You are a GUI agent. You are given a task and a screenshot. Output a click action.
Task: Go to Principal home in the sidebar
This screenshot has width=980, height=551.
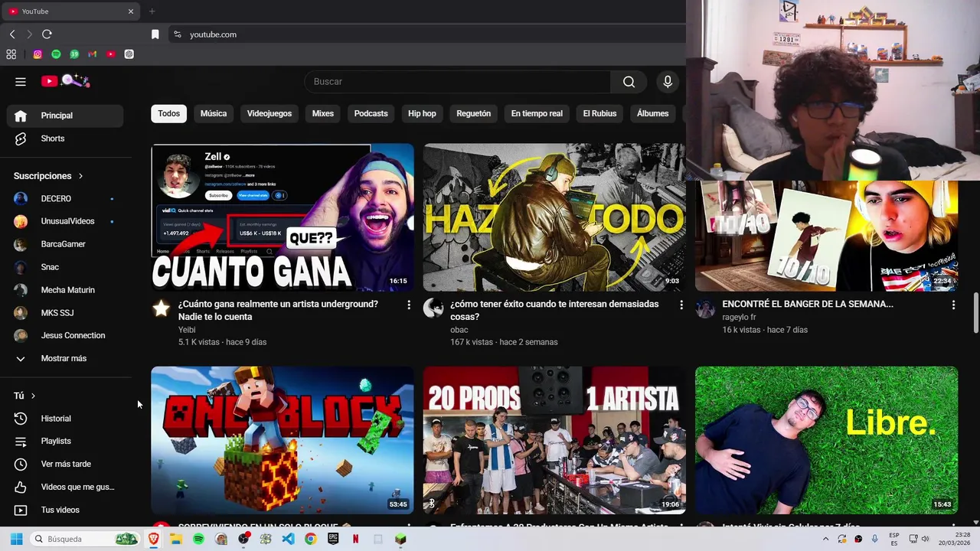[65, 116]
